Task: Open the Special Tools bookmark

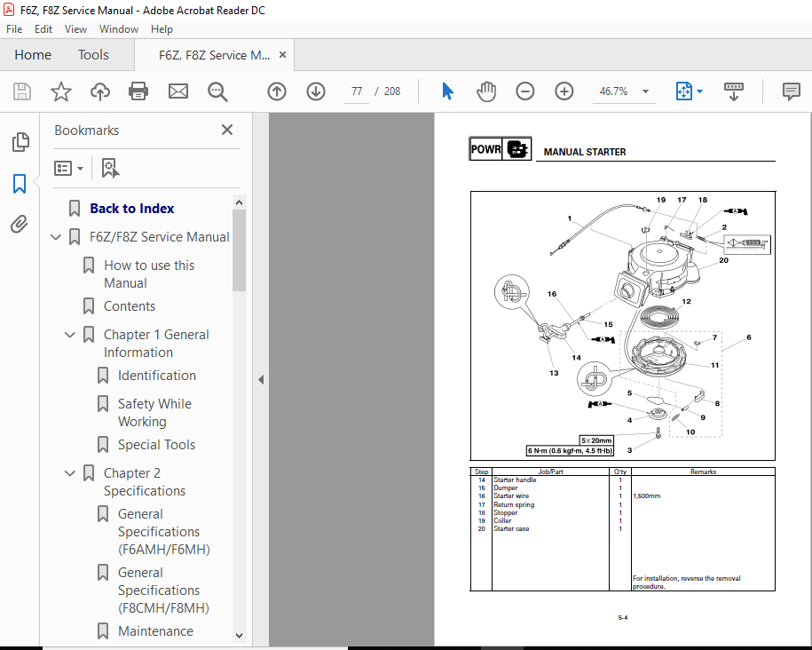Action: point(156,445)
